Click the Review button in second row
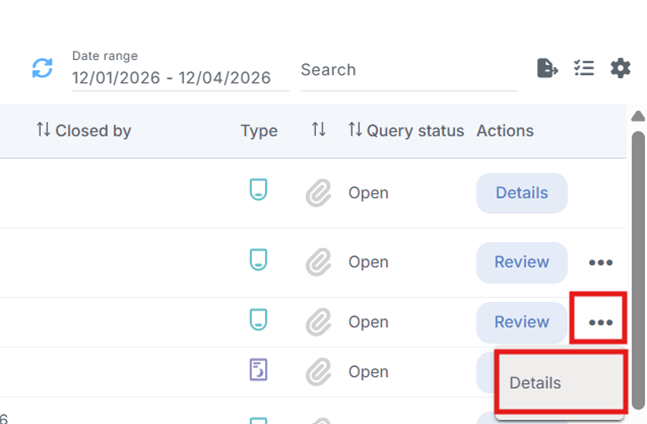647x424 pixels. [521, 262]
